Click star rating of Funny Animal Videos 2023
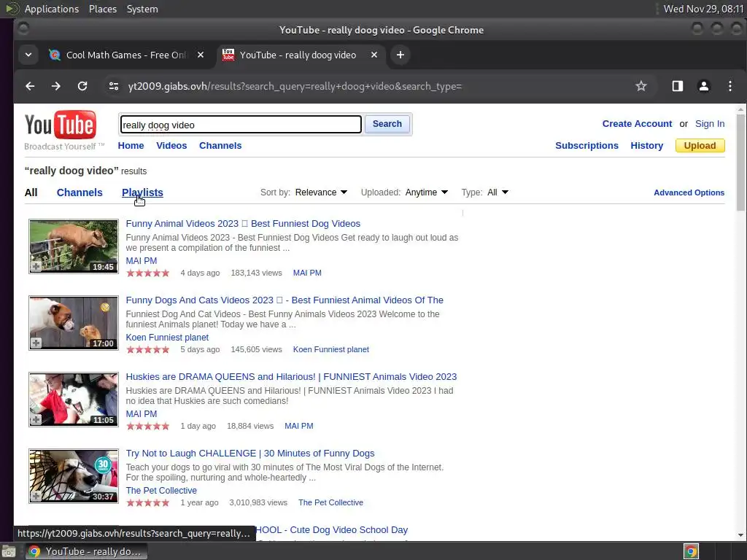This screenshot has height=560, width=747. (x=147, y=273)
